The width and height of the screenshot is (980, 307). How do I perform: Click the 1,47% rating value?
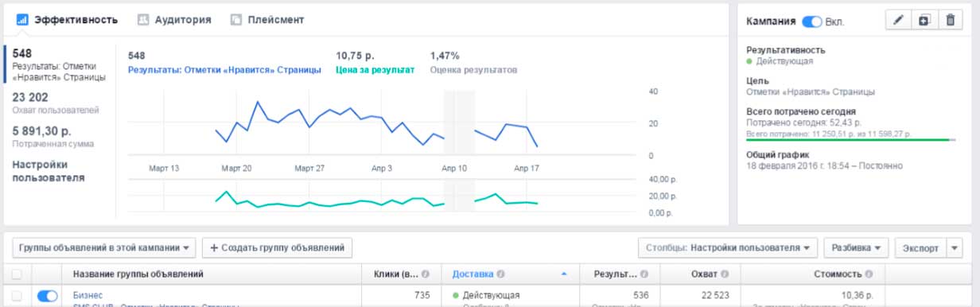click(445, 56)
